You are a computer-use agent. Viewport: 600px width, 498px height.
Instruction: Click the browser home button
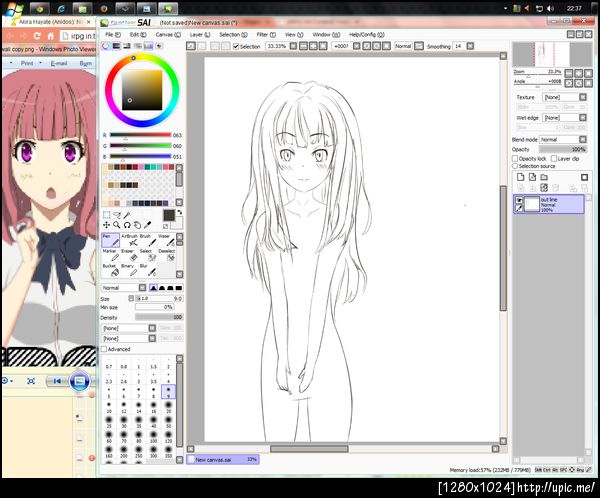(51, 36)
